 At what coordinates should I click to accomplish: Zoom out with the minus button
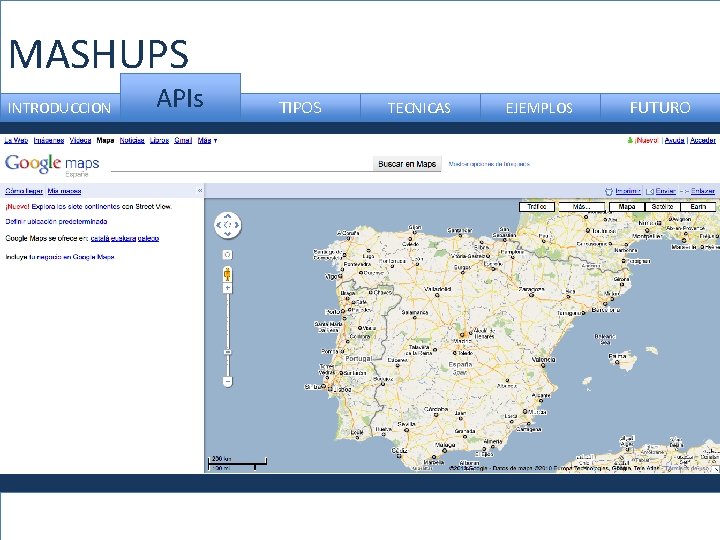click(227, 381)
